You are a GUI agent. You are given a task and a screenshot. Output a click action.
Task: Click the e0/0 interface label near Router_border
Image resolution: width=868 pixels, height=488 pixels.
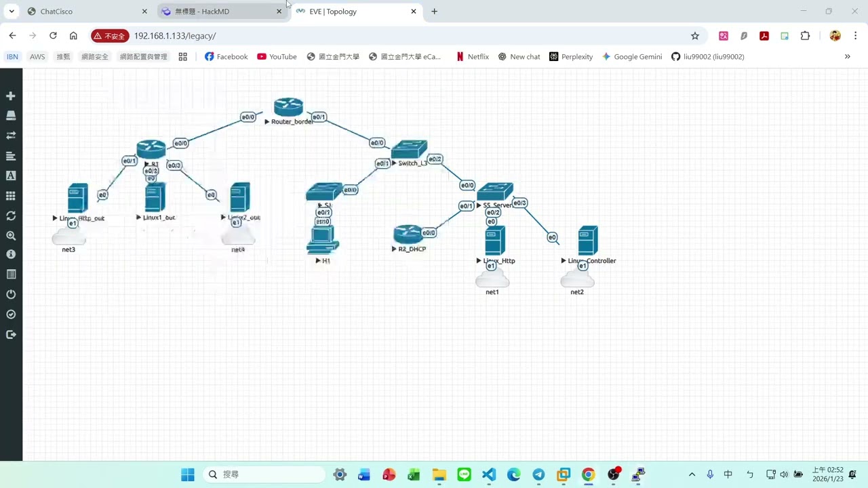click(x=248, y=117)
